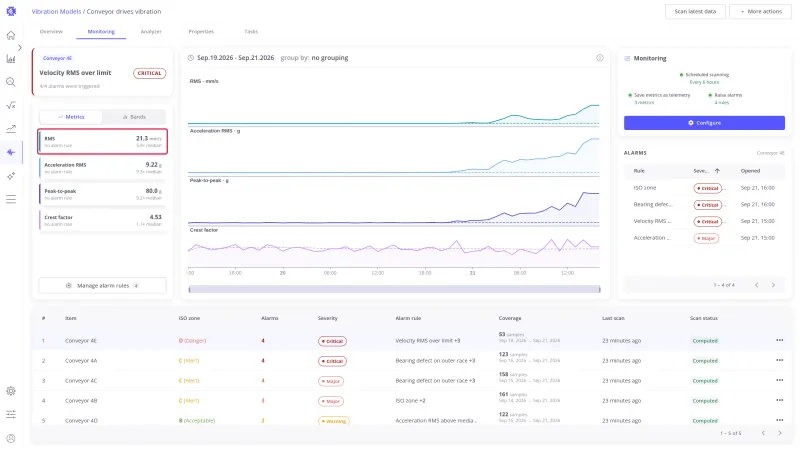Click Conveyor 4B in the table
Viewport: 800px width, 450px height.
[x=81, y=401]
